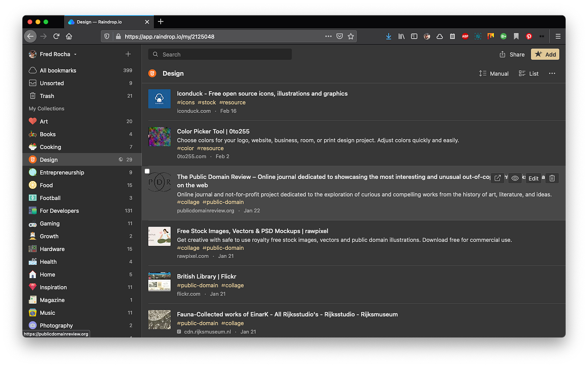The width and height of the screenshot is (588, 367).
Task: Open the Firefox library icon
Action: pyautogui.click(x=401, y=36)
